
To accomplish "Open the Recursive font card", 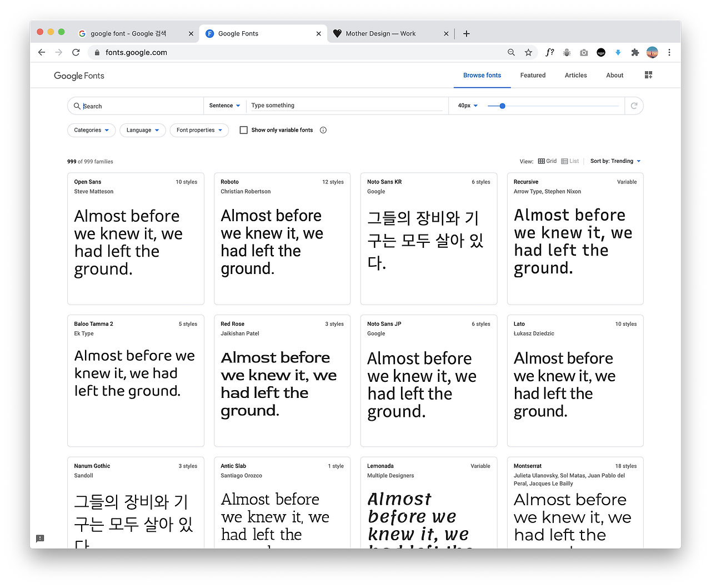I will coord(575,238).
